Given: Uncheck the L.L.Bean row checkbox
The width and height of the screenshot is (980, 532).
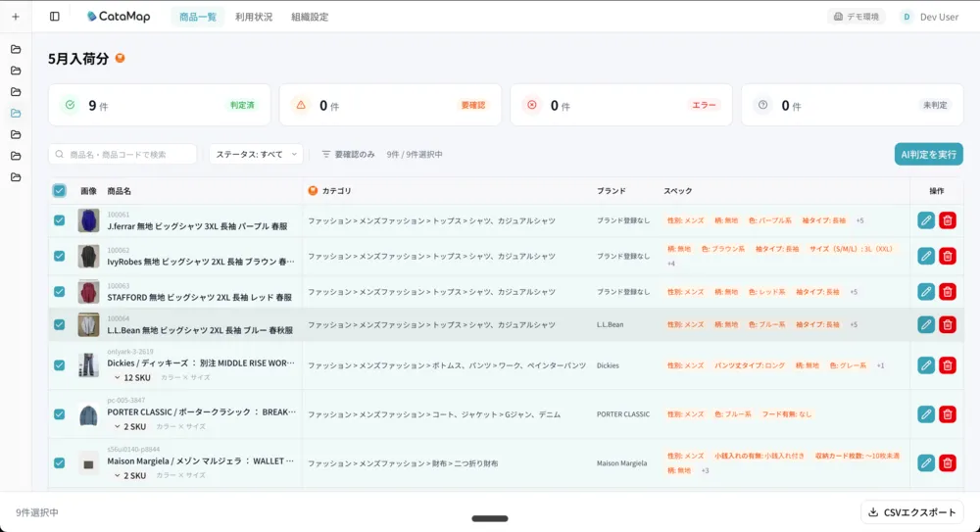Looking at the screenshot, I should coord(60,324).
